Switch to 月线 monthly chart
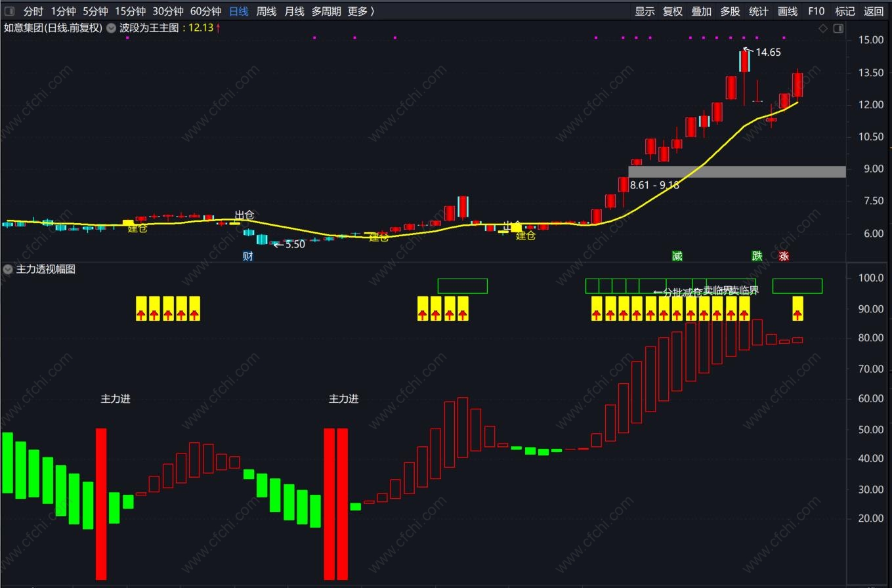The width and height of the screenshot is (892, 588). [294, 11]
